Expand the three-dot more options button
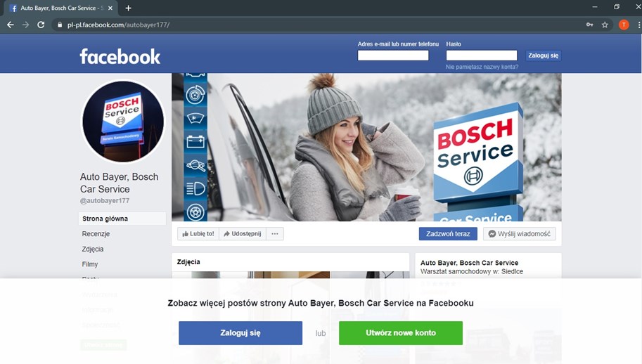Screen dimensions: 642x364 (x=275, y=234)
